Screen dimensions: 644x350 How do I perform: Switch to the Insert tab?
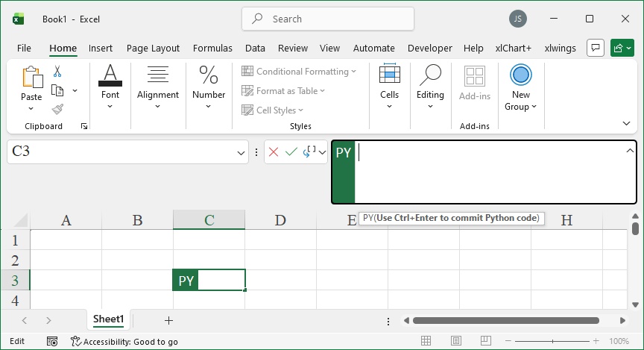pyautogui.click(x=100, y=48)
